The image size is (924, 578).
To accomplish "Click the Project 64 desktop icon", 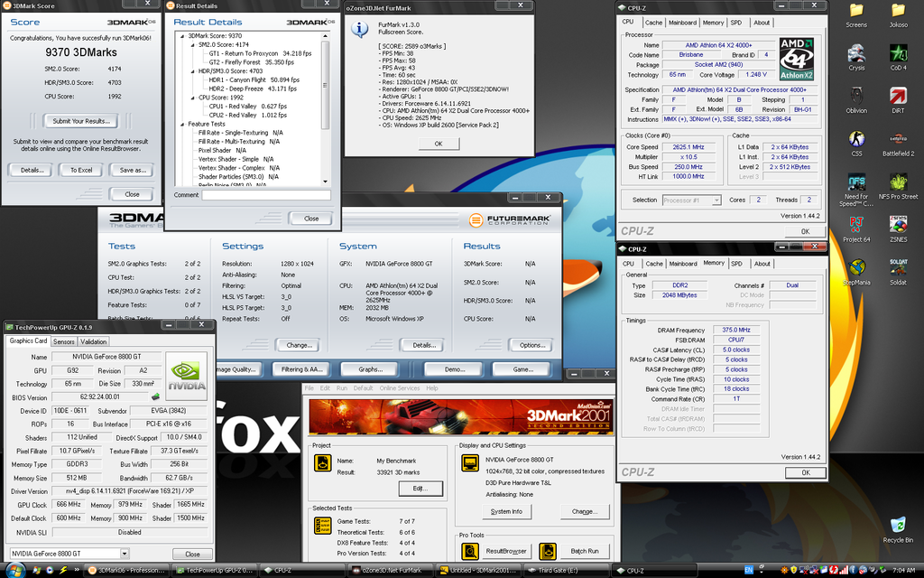I will point(856,229).
